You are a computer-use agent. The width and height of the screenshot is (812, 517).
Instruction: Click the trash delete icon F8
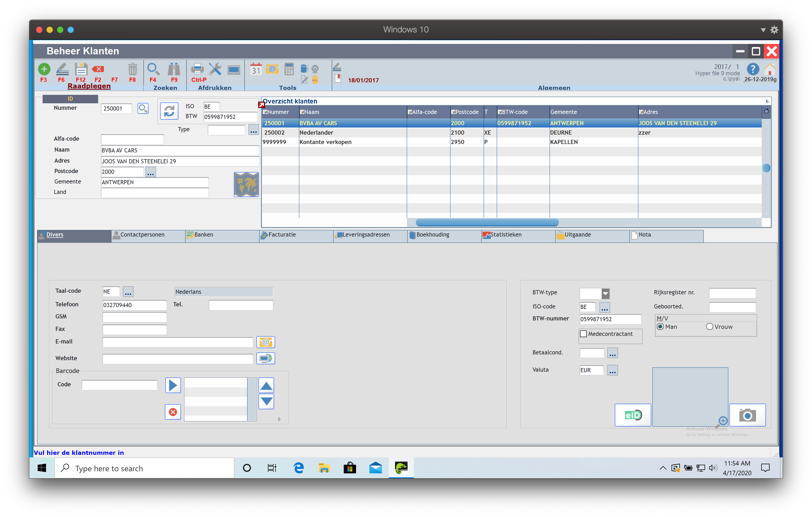click(132, 70)
